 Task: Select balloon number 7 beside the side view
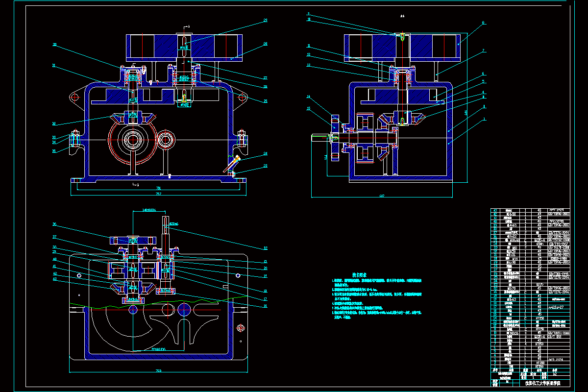pyautogui.click(x=483, y=50)
